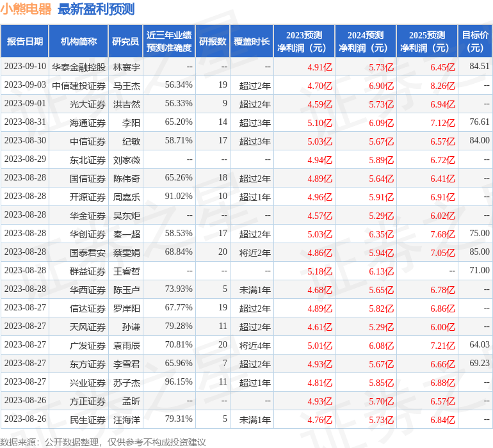Click target price 64.03

(x=480, y=344)
